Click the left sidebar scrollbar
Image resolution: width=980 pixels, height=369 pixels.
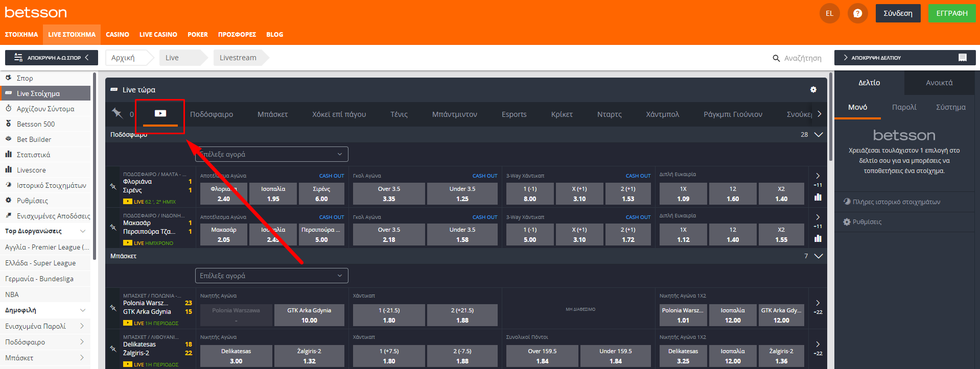tap(95, 166)
